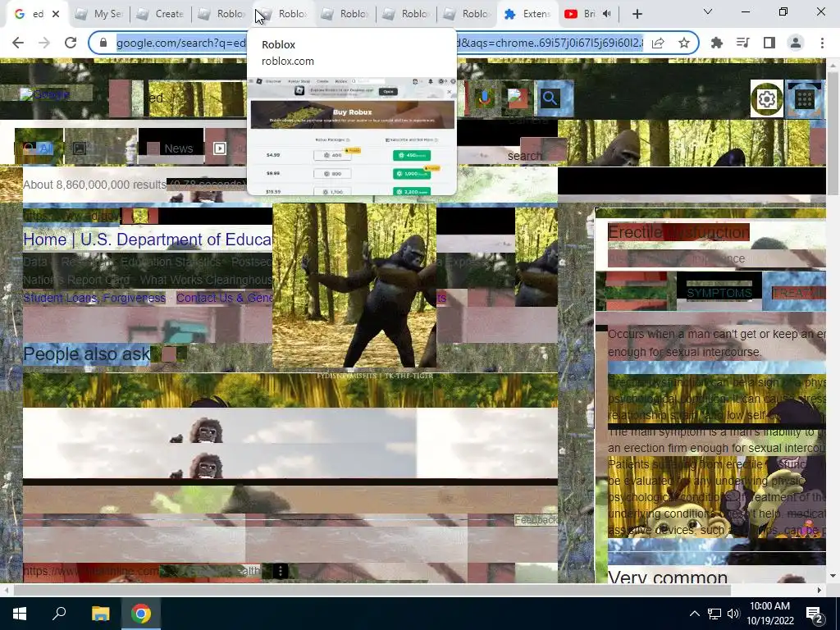The height and width of the screenshot is (630, 840).
Task: Toggle the Chrome side panel
Action: (769, 43)
